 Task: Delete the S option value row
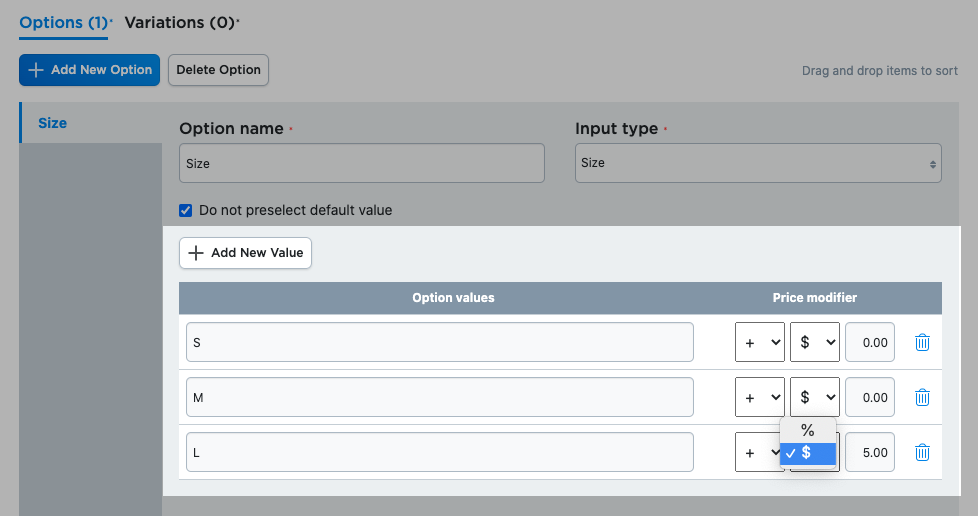922,343
